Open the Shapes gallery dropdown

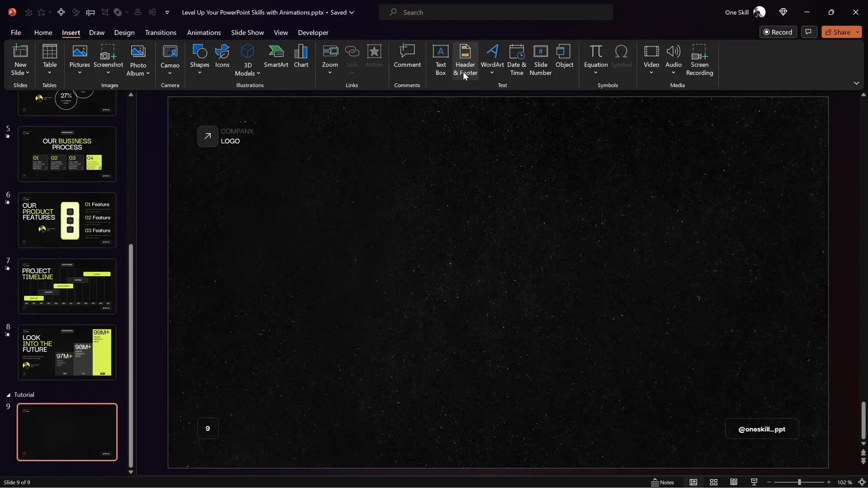199,71
